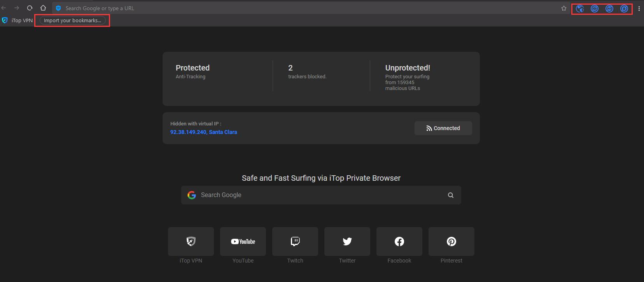Bookmark this page with the star icon

point(564,8)
